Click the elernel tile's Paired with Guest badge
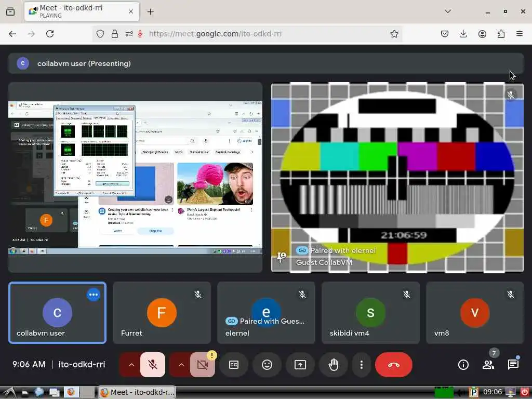532x399 pixels. coord(265,321)
